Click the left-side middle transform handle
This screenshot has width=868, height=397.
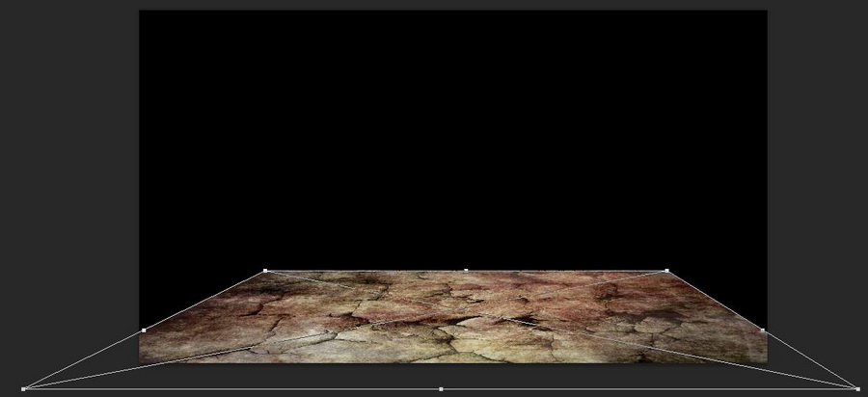pyautogui.click(x=144, y=331)
